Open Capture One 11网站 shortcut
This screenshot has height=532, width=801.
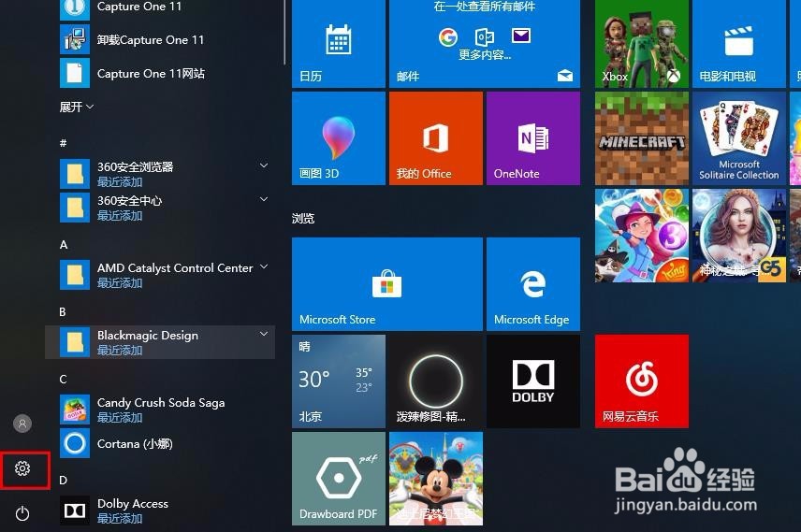[x=160, y=74]
